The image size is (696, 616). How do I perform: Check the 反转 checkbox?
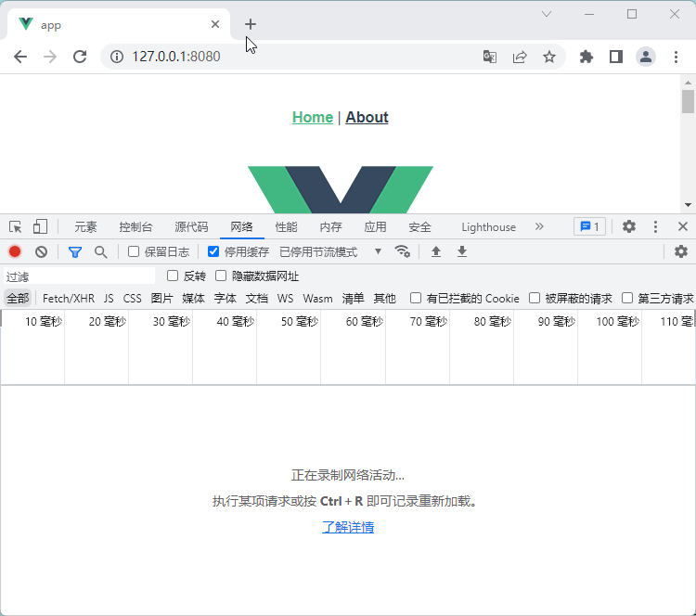click(x=173, y=276)
